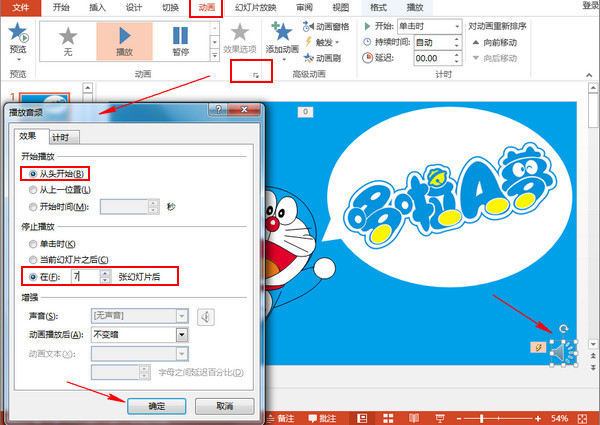Open the 动画窗格 animation pane
The width and height of the screenshot is (600, 425).
click(x=326, y=26)
